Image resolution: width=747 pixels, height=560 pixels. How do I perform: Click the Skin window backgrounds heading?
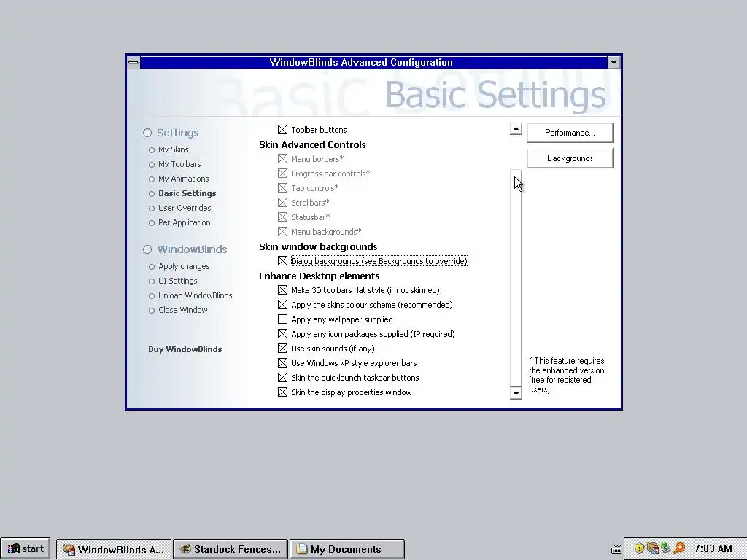(x=318, y=246)
